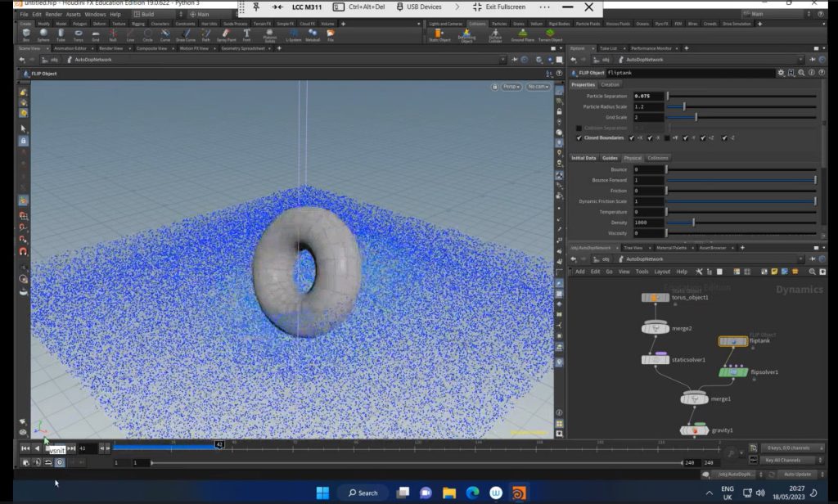Select the Tube shelf tool
Viewport: 838px width, 504px height.
pyautogui.click(x=61, y=35)
